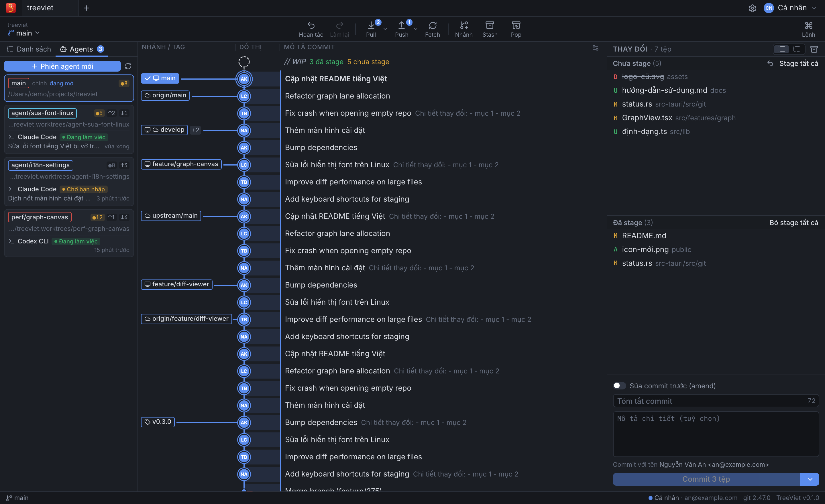Open the commit graph filter options icon
Viewport: 825px width, 504px height.
click(595, 48)
